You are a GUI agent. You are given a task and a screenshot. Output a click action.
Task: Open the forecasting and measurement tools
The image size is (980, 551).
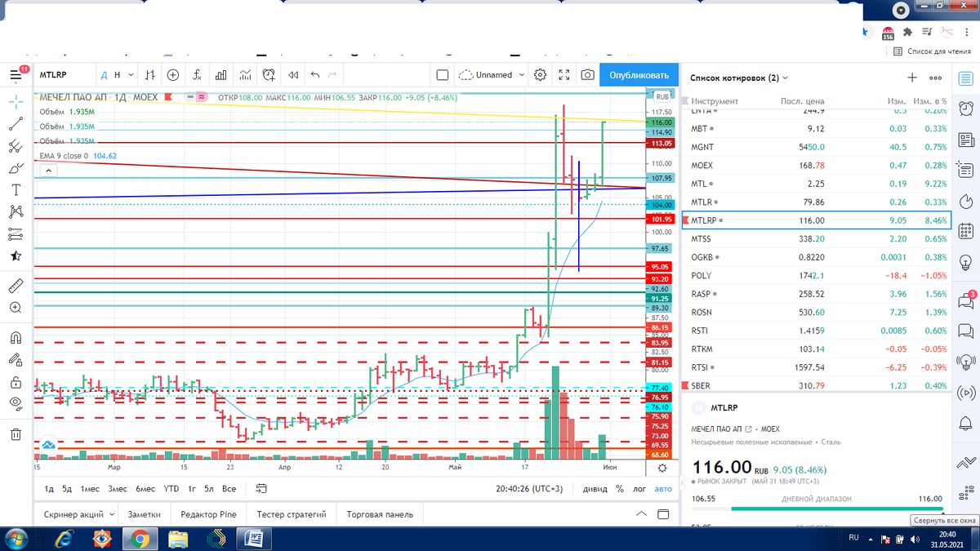(16, 233)
